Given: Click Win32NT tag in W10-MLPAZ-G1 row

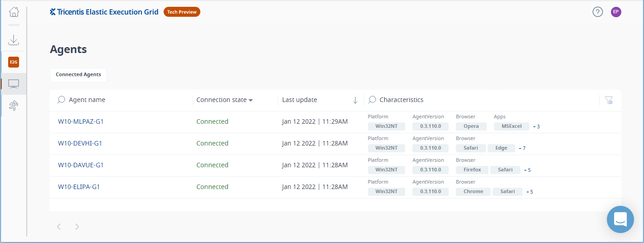Looking at the screenshot, I should tap(387, 126).
